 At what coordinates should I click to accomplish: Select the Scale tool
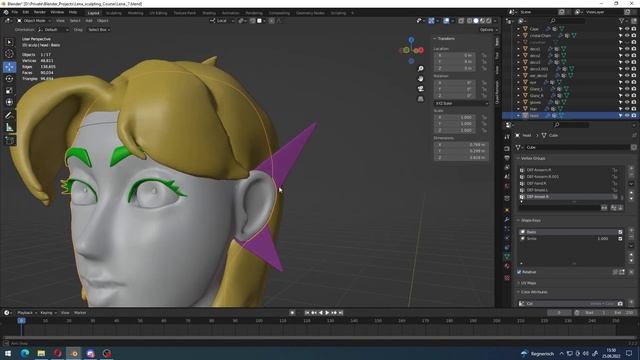point(9,90)
